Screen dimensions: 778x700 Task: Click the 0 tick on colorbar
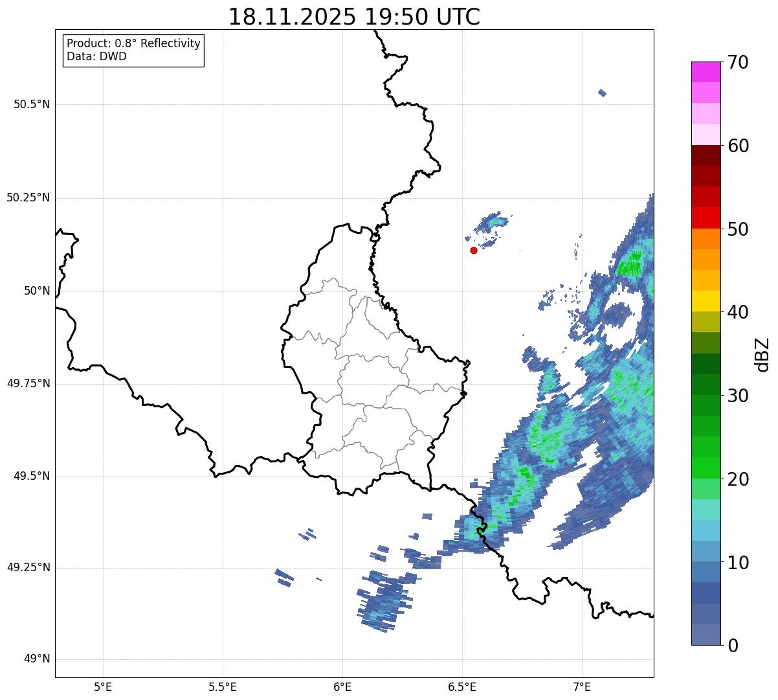[732, 646]
